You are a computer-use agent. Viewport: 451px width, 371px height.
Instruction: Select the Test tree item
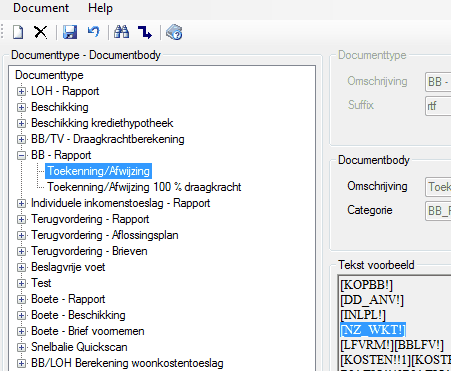41,283
